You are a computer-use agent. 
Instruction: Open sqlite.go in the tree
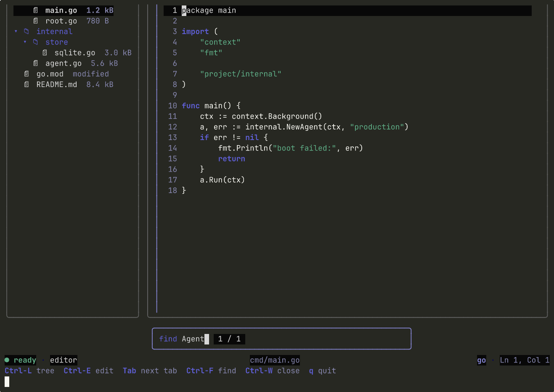[75, 53]
